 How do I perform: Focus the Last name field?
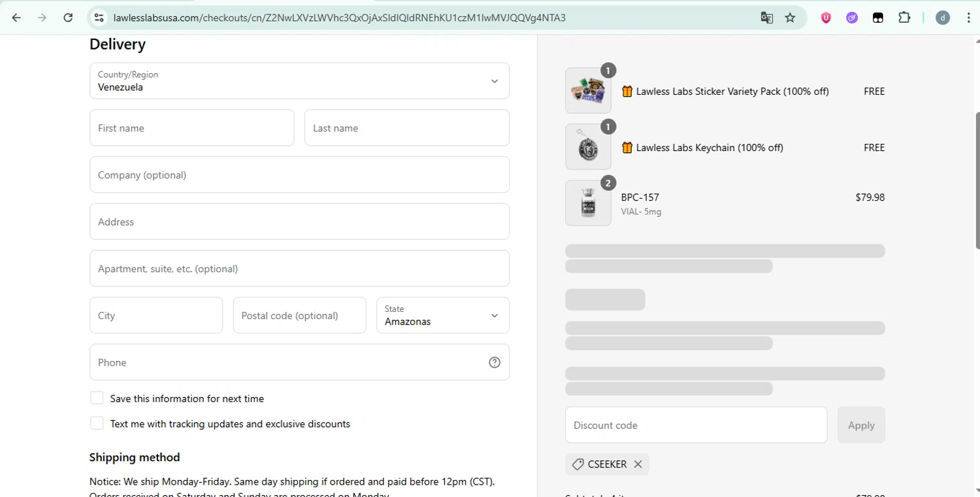coord(407,128)
